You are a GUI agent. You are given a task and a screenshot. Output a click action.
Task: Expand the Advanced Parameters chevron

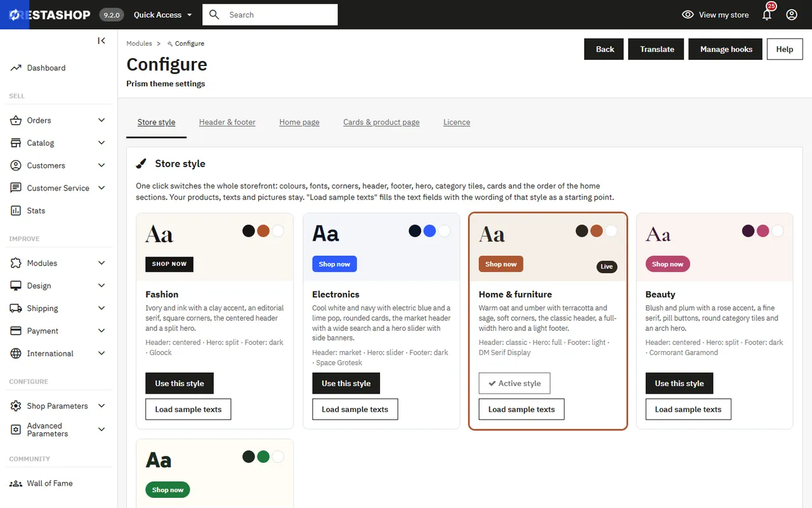pyautogui.click(x=101, y=430)
